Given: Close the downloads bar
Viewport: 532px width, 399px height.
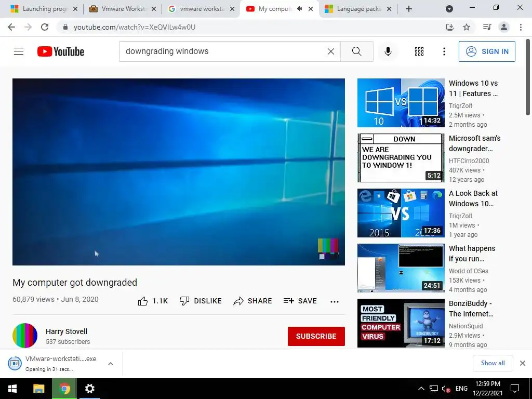Looking at the screenshot, I should [523, 363].
